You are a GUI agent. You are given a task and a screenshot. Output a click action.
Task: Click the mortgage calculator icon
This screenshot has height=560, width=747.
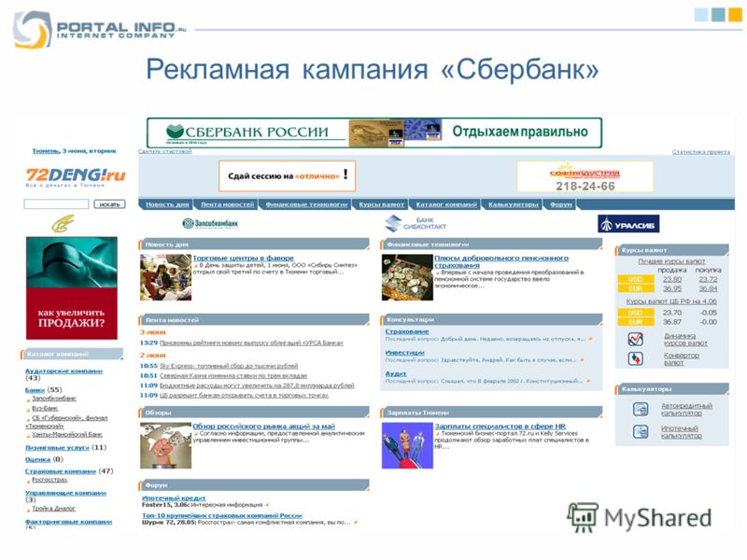point(641,432)
